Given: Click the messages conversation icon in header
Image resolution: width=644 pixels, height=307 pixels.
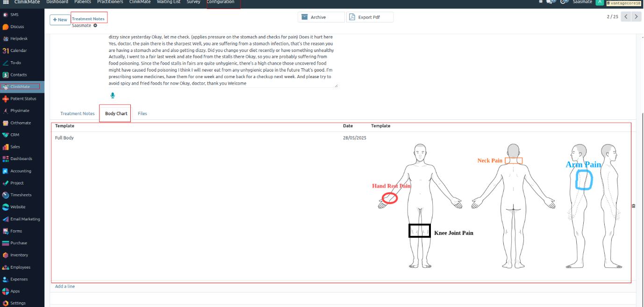Looking at the screenshot, I should (x=551, y=2).
